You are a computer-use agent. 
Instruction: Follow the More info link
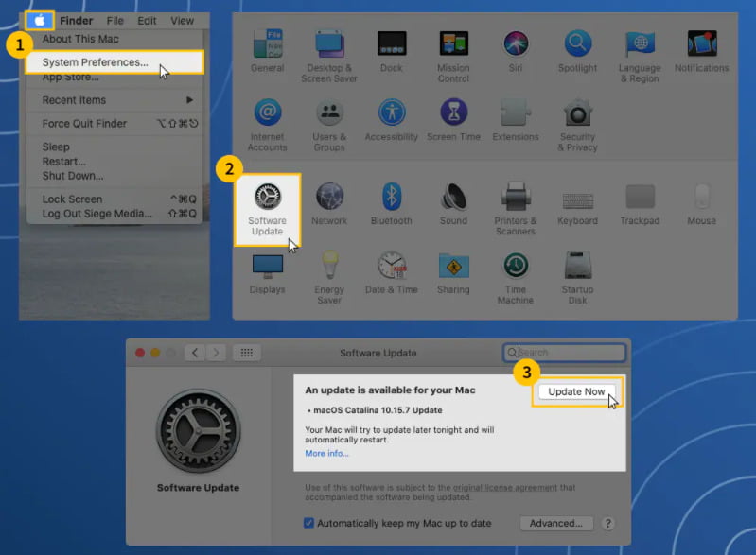click(x=326, y=453)
